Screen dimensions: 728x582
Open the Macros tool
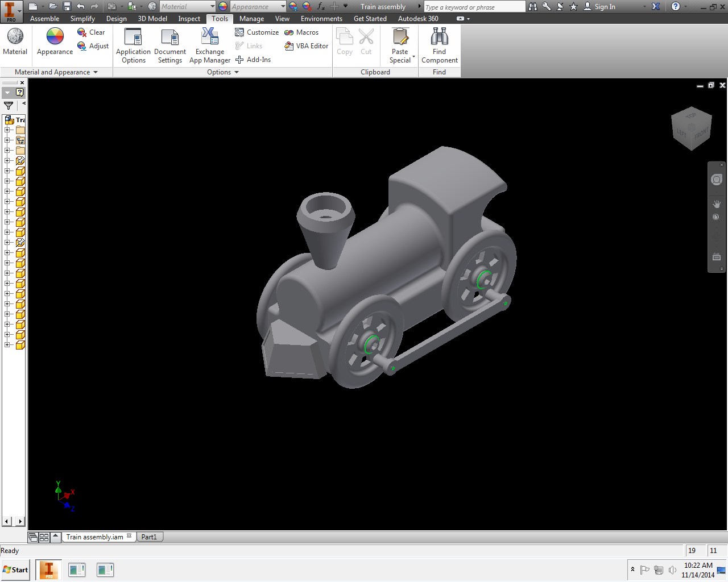pyautogui.click(x=301, y=32)
